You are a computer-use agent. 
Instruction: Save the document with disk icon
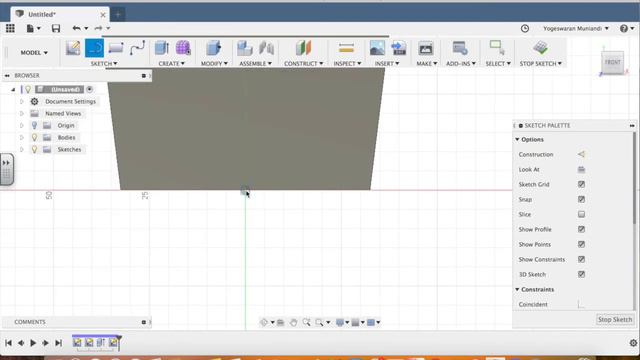tap(56, 28)
